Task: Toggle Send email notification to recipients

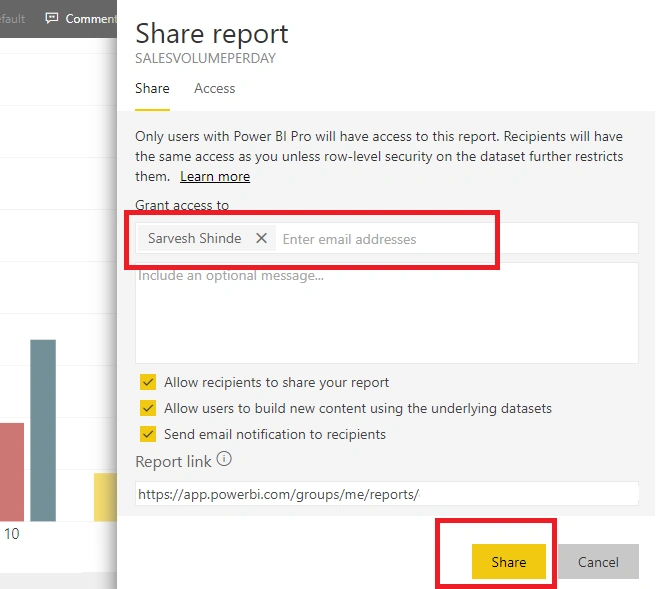Action: click(148, 434)
